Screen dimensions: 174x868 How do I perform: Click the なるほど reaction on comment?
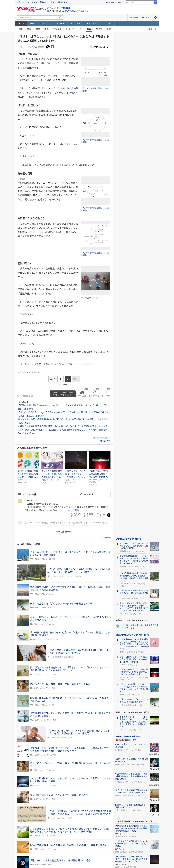(x=88, y=515)
